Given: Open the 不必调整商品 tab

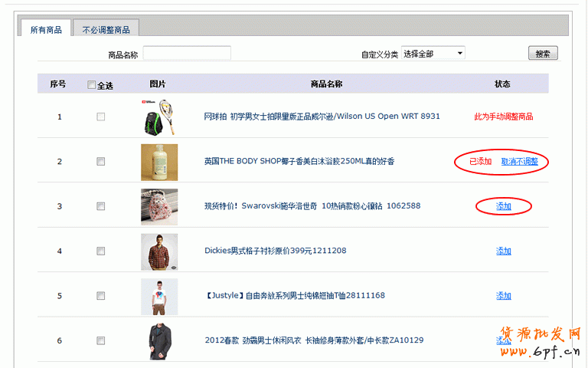Looking at the screenshot, I should pyautogui.click(x=106, y=30).
